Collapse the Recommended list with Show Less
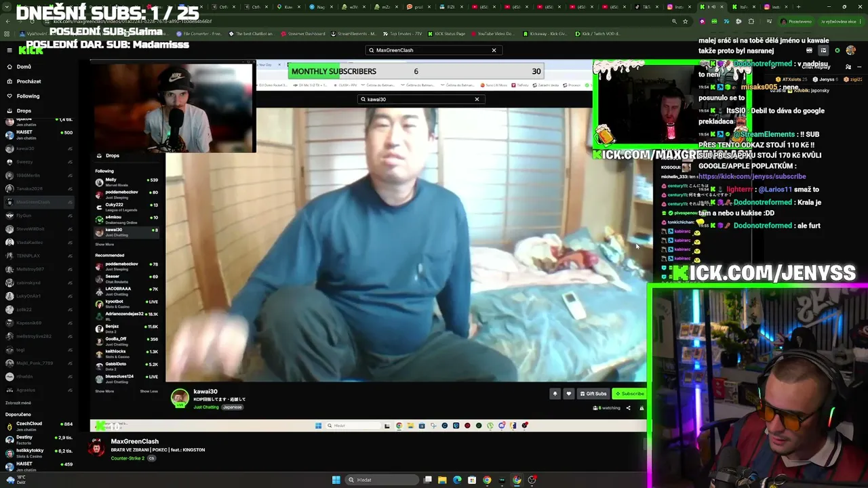This screenshot has height=488, width=868. pos(149,391)
